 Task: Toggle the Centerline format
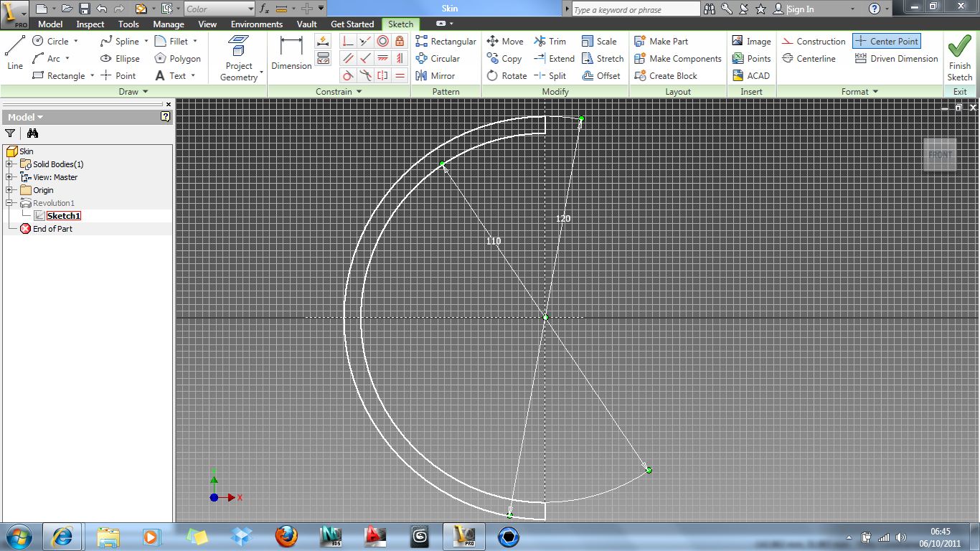tap(809, 58)
